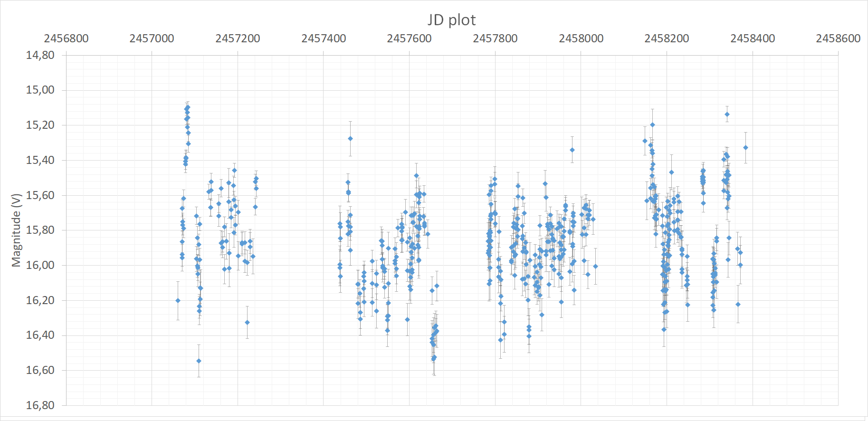Click y-axis label 15,60
This screenshot has height=421, width=868.
(40, 195)
